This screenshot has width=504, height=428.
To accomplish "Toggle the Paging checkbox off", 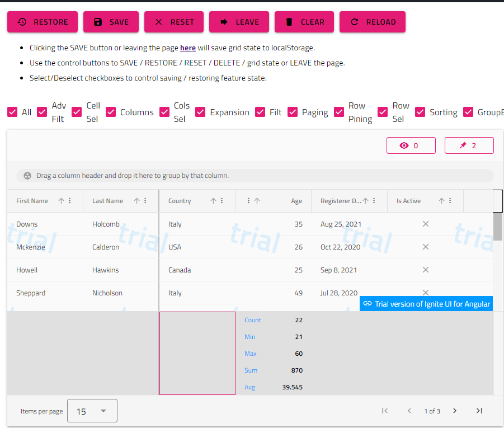I will coord(293,112).
